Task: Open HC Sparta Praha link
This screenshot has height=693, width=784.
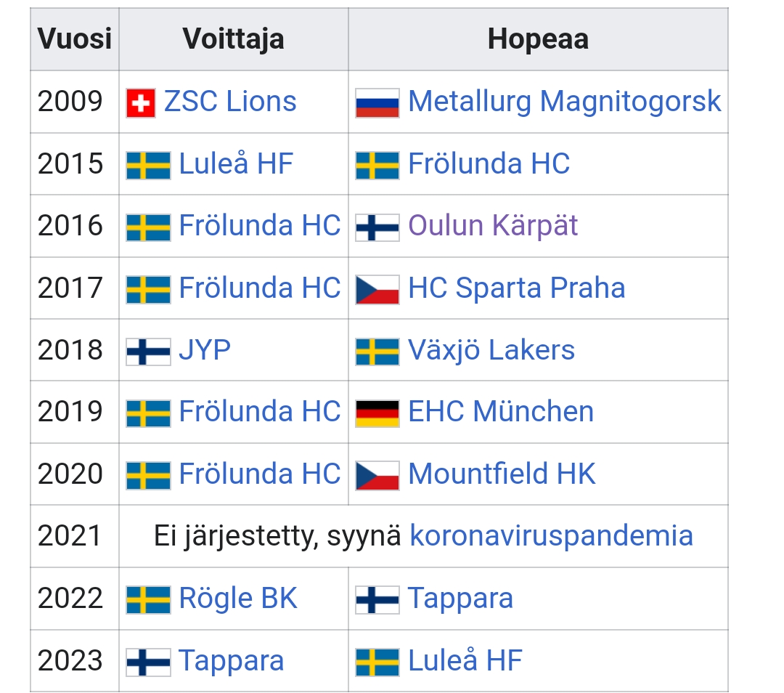Action: [516, 288]
